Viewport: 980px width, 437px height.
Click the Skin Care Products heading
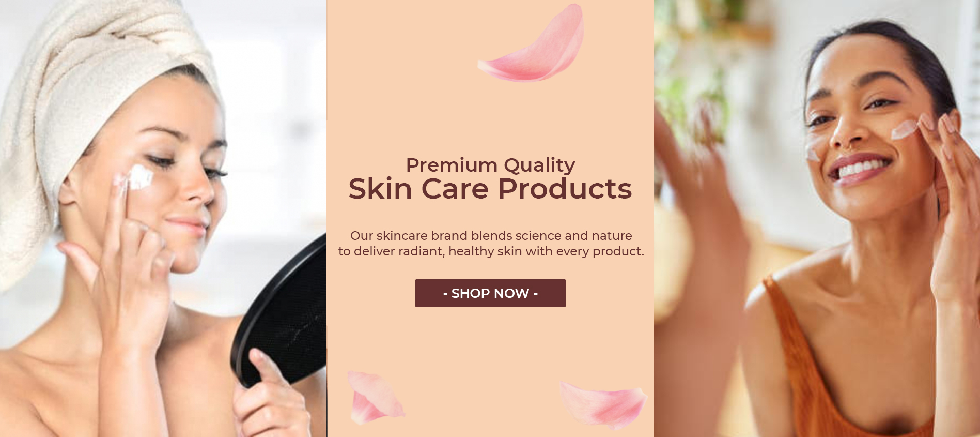[490, 189]
